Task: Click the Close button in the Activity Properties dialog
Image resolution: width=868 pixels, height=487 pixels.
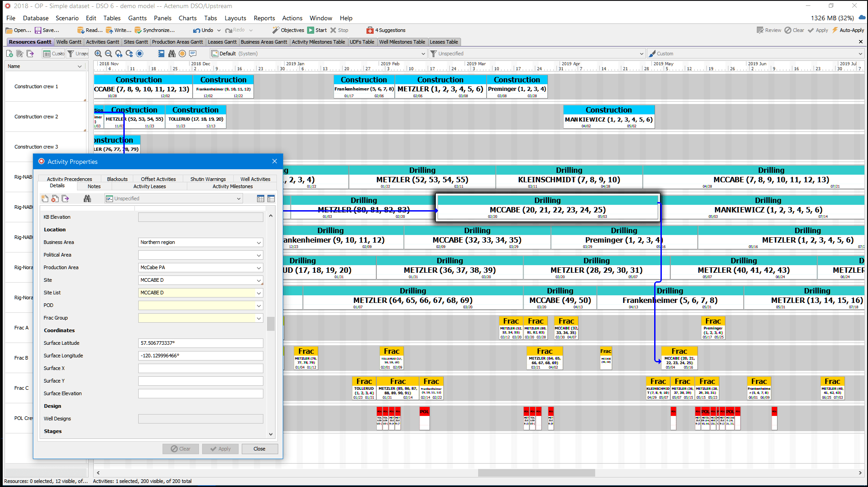Action: pos(260,449)
